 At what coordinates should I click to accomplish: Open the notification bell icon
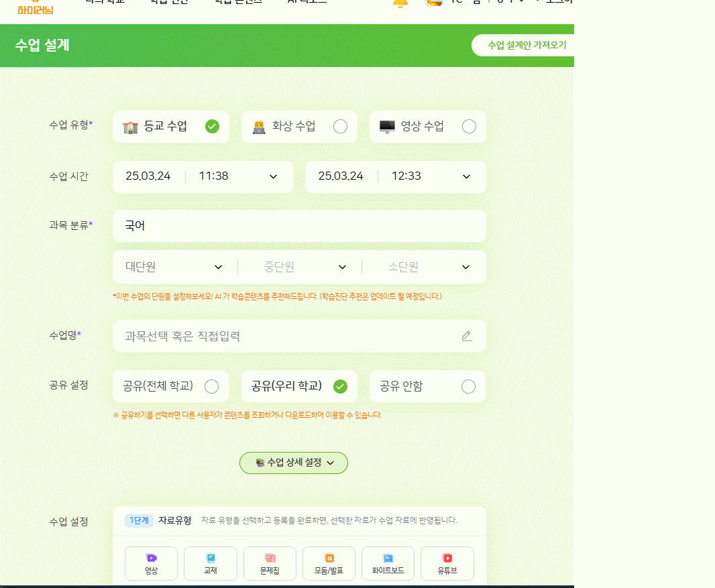click(400, 3)
